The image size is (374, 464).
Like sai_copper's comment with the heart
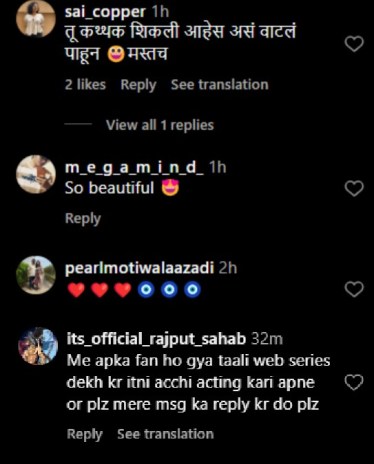click(354, 44)
